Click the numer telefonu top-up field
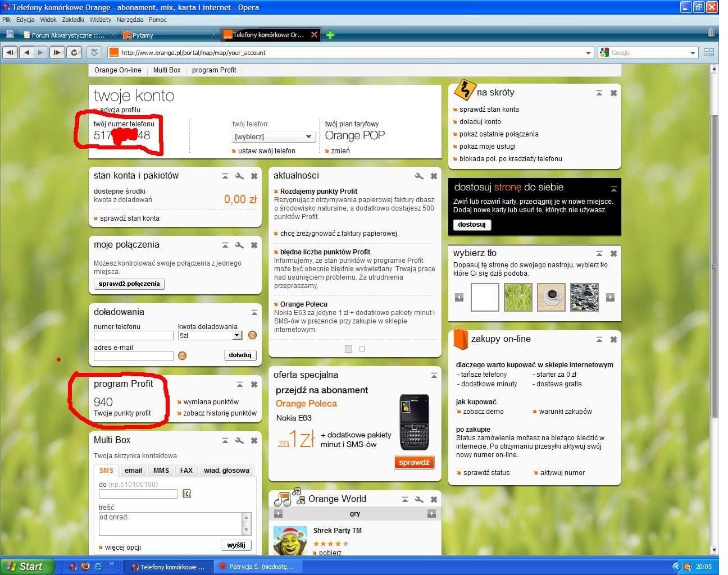The image size is (728, 575). point(134,336)
